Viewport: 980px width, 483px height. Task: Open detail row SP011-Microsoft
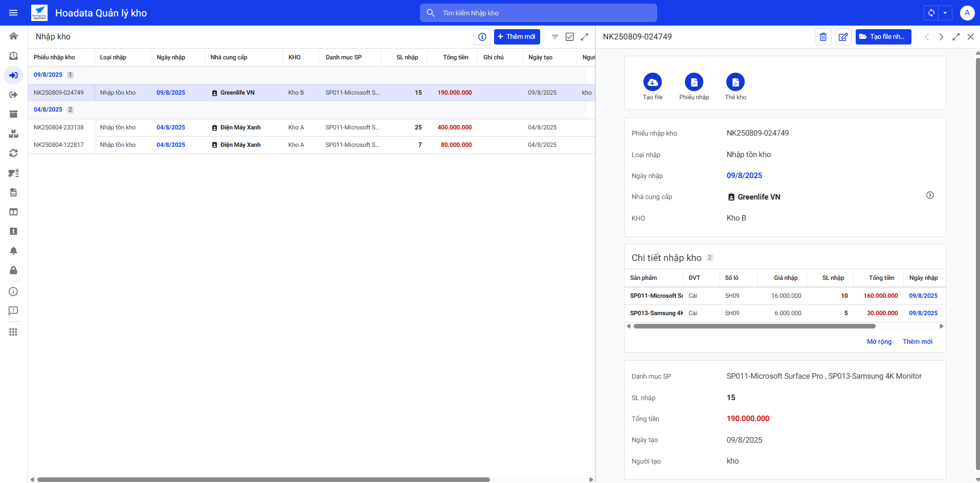coord(785,296)
